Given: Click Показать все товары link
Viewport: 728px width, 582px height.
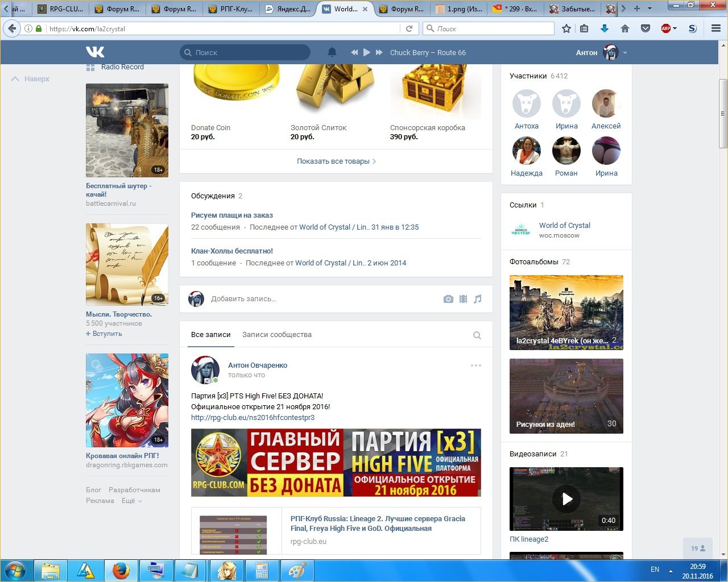Looking at the screenshot, I should click(336, 161).
